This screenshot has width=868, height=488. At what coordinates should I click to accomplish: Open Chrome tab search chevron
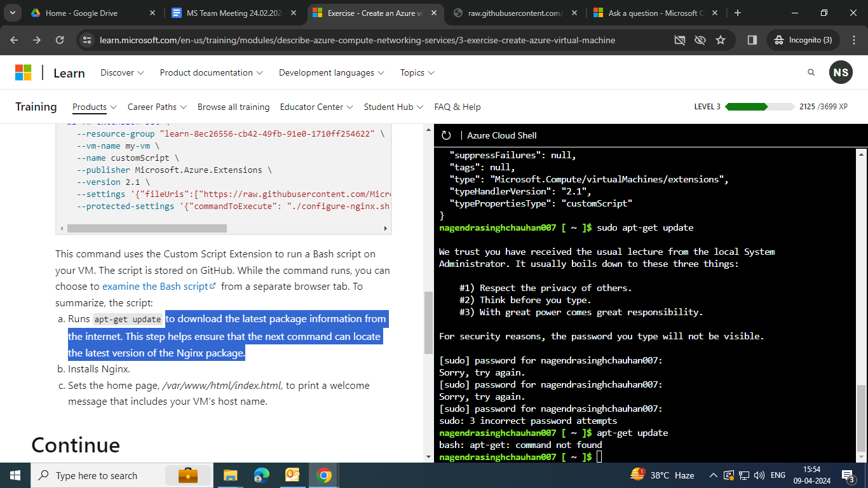[x=13, y=13]
